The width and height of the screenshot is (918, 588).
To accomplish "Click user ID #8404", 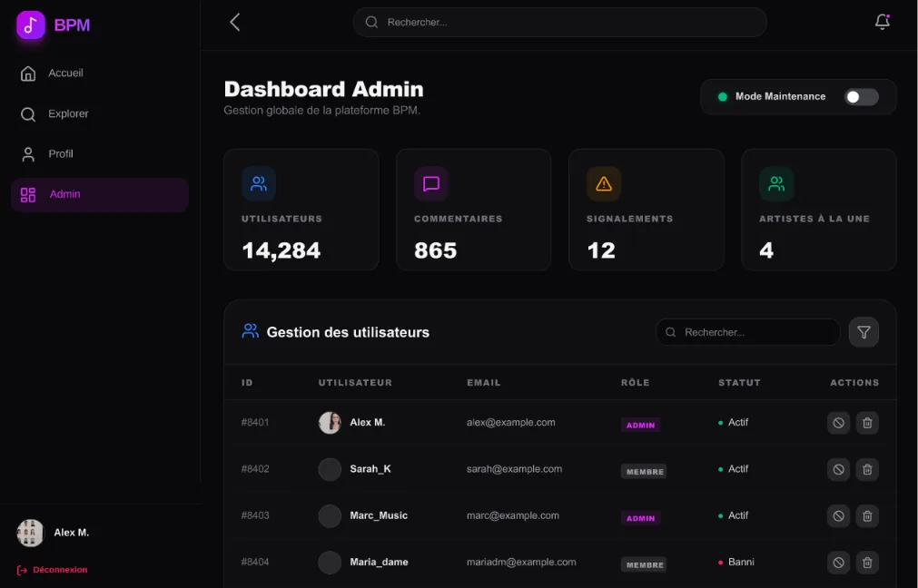I will [255, 563].
